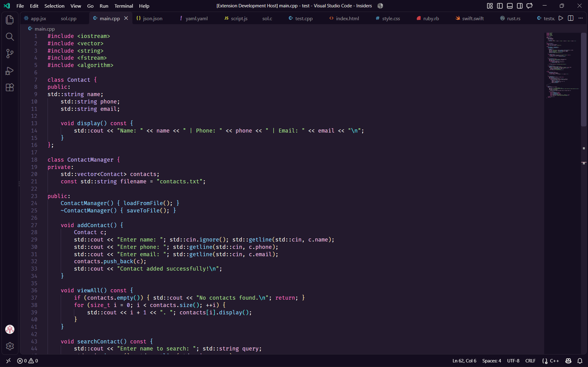Click the code minimap preview

tap(562, 65)
